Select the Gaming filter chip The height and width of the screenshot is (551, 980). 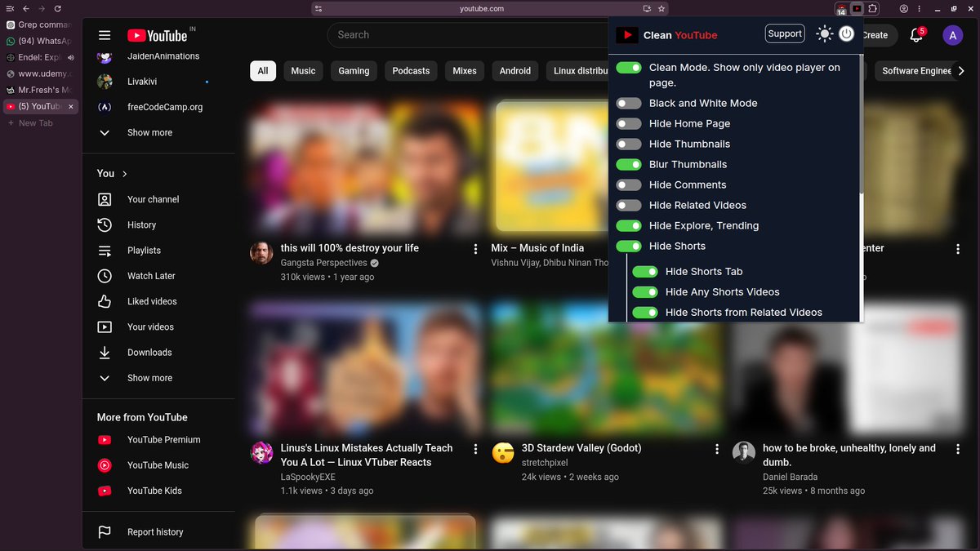(x=354, y=71)
